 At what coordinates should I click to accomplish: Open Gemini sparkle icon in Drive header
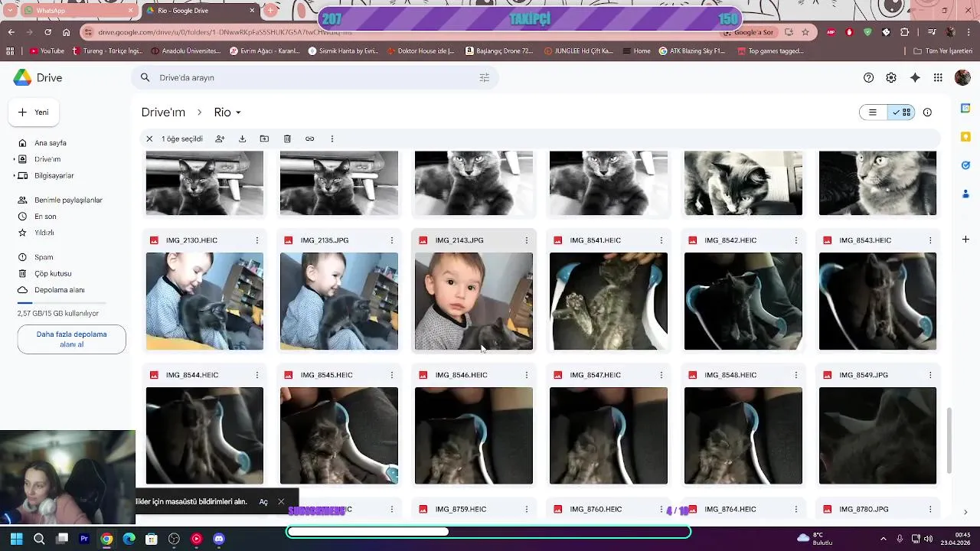coord(915,77)
